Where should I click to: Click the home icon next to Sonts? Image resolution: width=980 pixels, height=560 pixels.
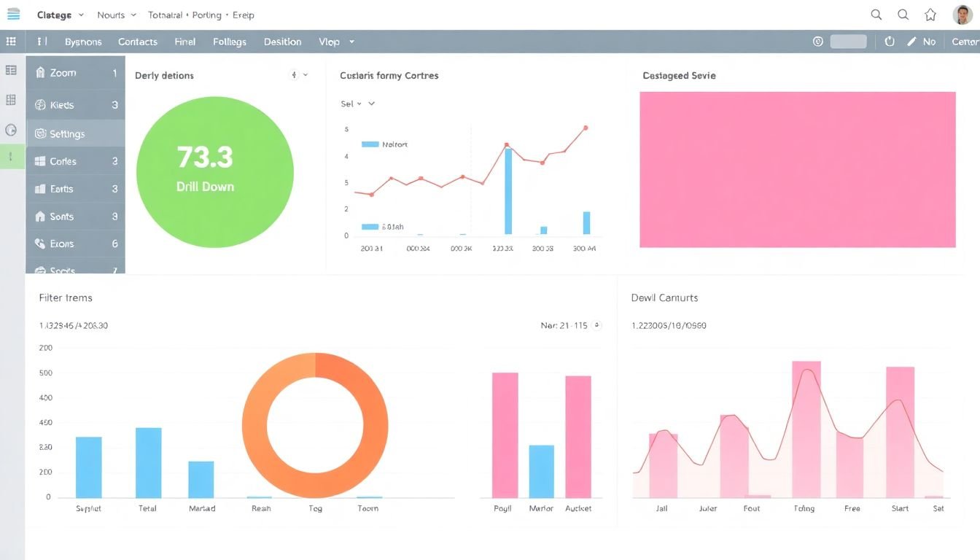(40, 217)
